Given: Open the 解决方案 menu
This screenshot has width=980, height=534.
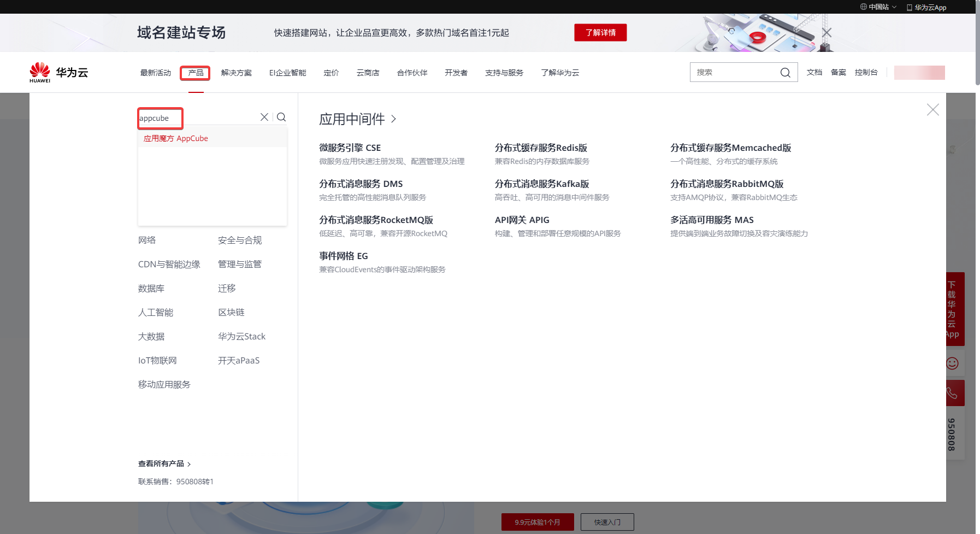Looking at the screenshot, I should tap(237, 73).
